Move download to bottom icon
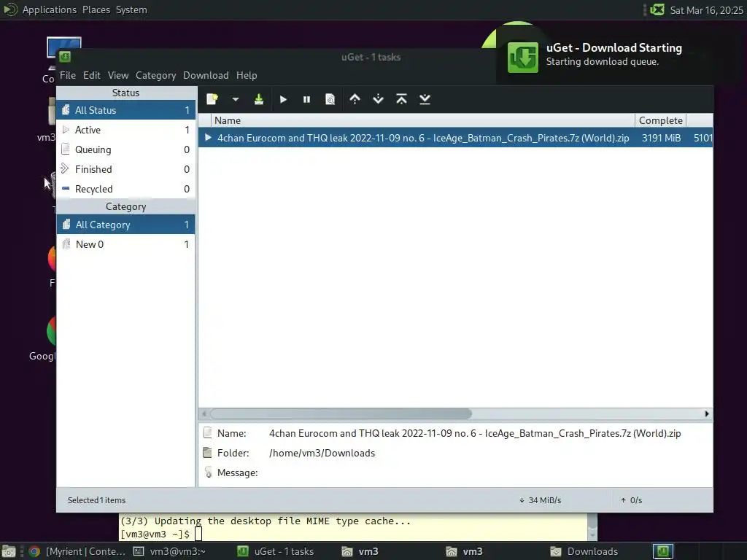Image resolution: width=747 pixels, height=560 pixels. [425, 99]
